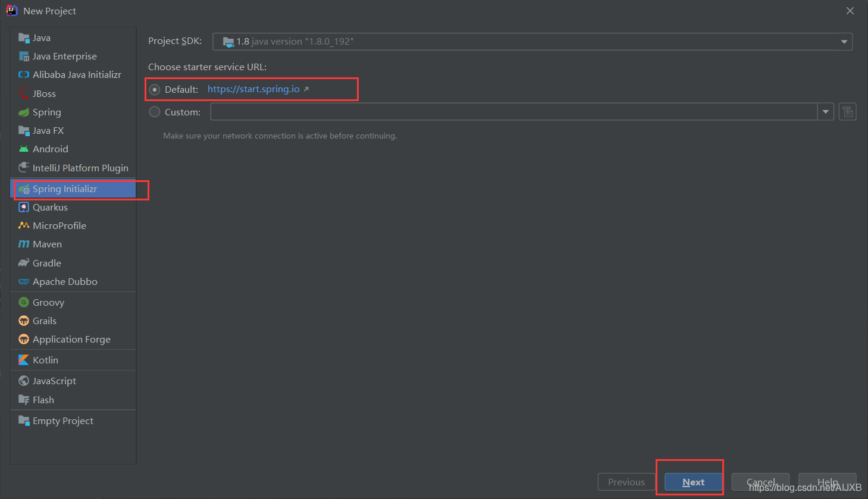868x499 pixels.
Task: Open the https://start.spring.io link
Action: (253, 89)
